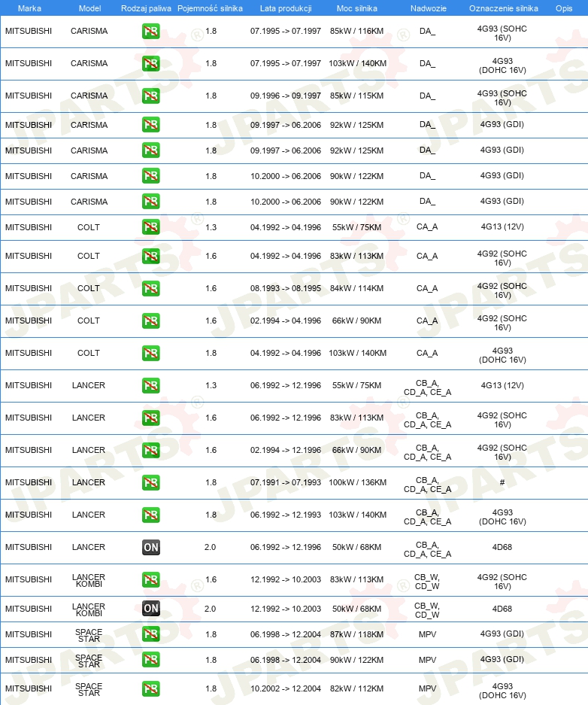Viewport: 588px width, 705px height.
Task: Click the ON diesel icon for Lancer 4D68
Action: coord(151,547)
